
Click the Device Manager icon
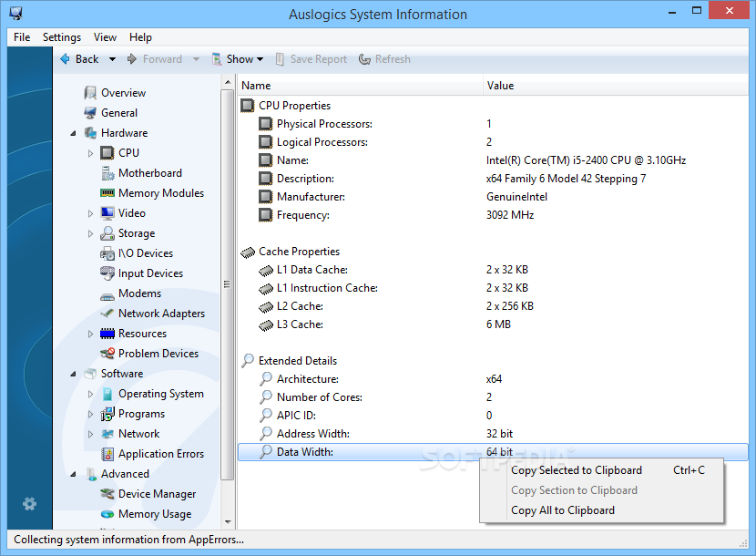[107, 494]
